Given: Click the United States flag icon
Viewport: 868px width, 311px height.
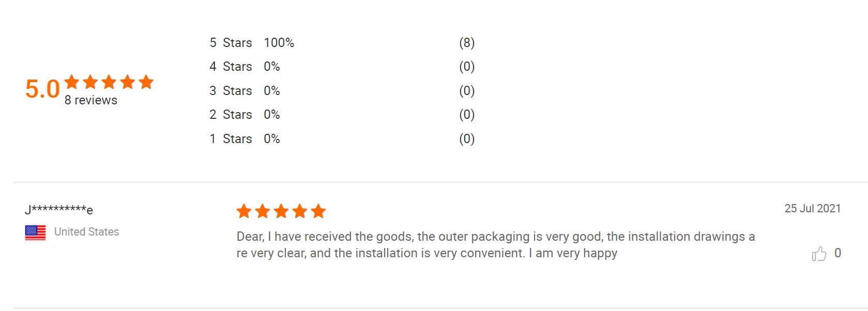Looking at the screenshot, I should [35, 232].
